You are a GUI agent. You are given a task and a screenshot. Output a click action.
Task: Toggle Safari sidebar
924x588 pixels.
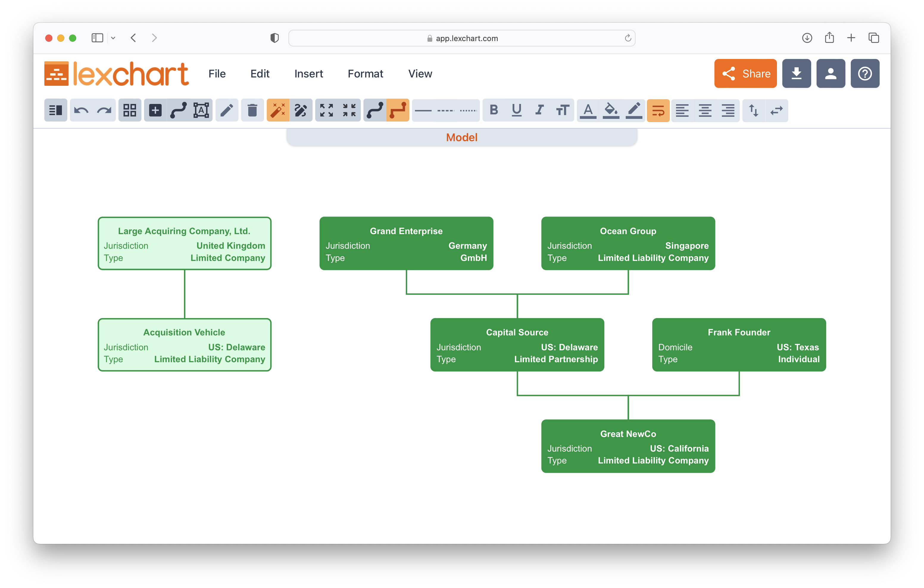tap(97, 38)
